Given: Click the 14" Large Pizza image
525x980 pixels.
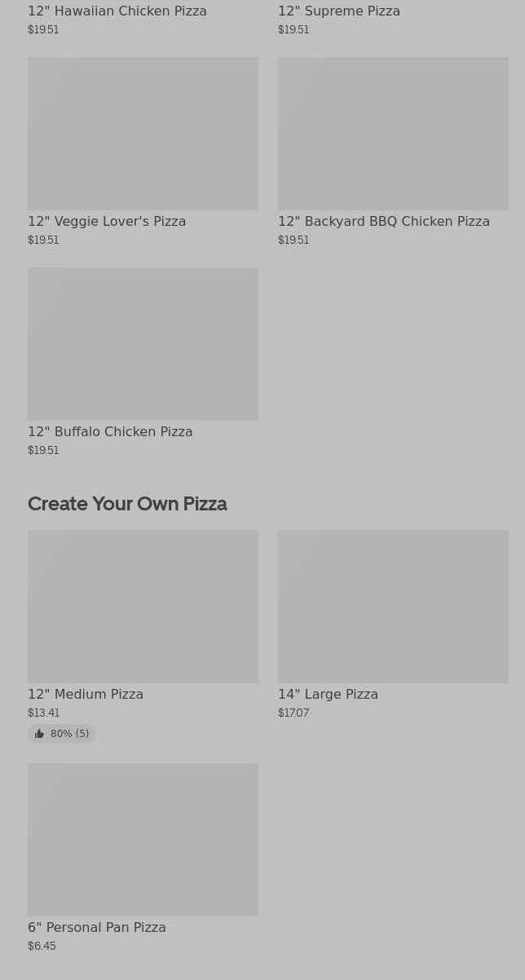Looking at the screenshot, I should tap(393, 606).
